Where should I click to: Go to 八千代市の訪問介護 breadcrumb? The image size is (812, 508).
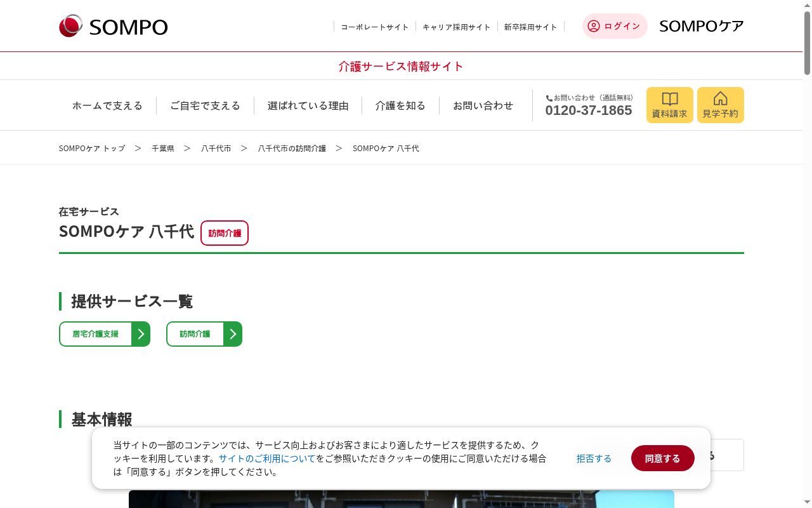point(292,148)
